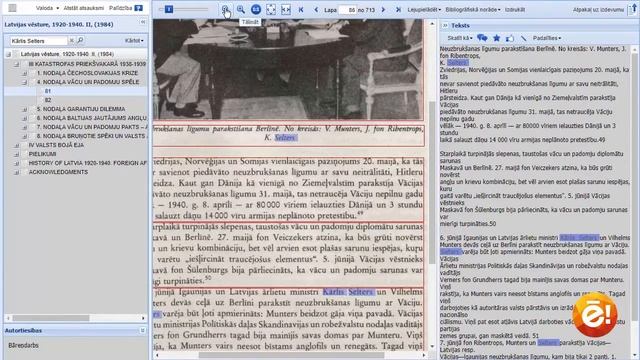Go to the previous page
The height and width of the screenshot is (360, 640).
(316, 9)
